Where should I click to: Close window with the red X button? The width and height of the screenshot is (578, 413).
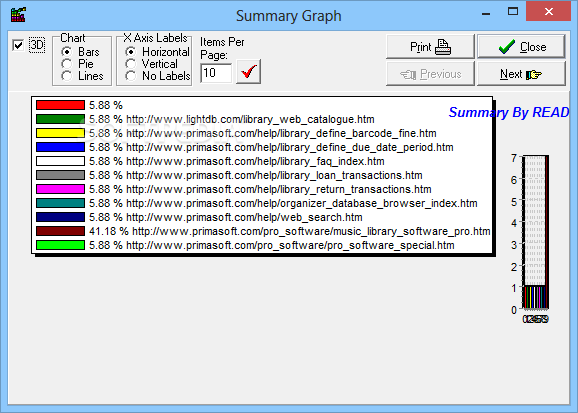click(549, 11)
